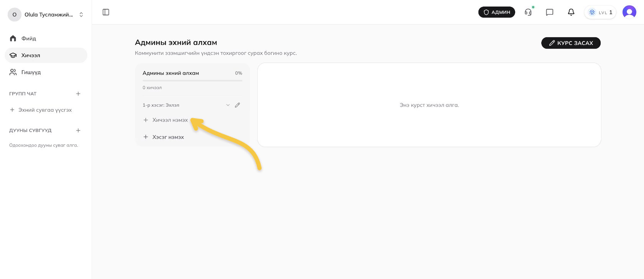
Task: Add a voice channel with ДУУНЫ СУВГУУД plus
Action: [x=78, y=130]
